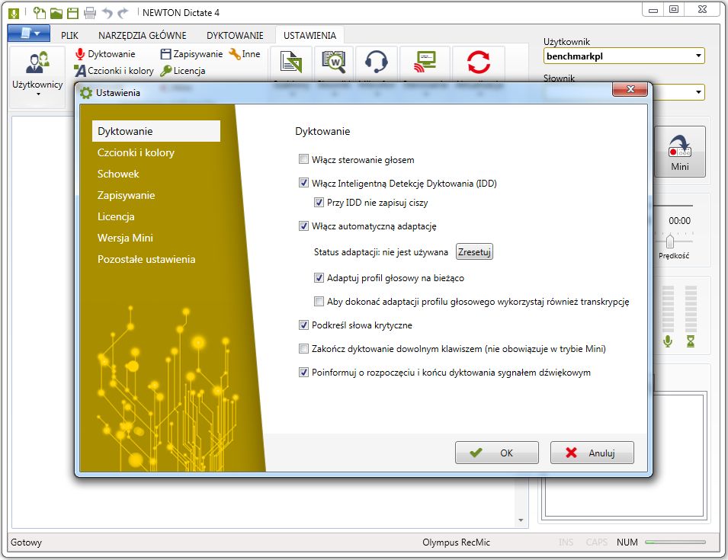Click the scroll down arrow of the text area
The height and width of the screenshot is (560, 728).
(521, 520)
